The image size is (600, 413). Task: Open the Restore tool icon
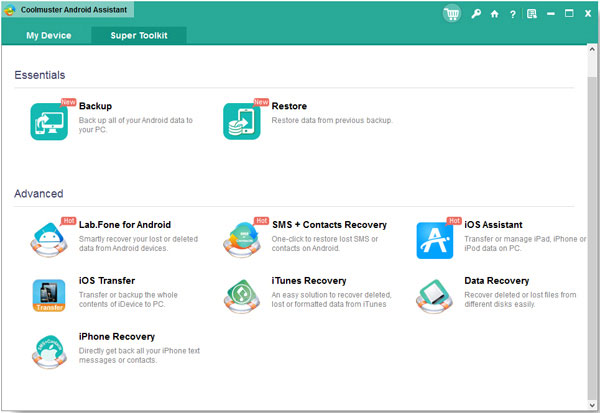[x=242, y=121]
